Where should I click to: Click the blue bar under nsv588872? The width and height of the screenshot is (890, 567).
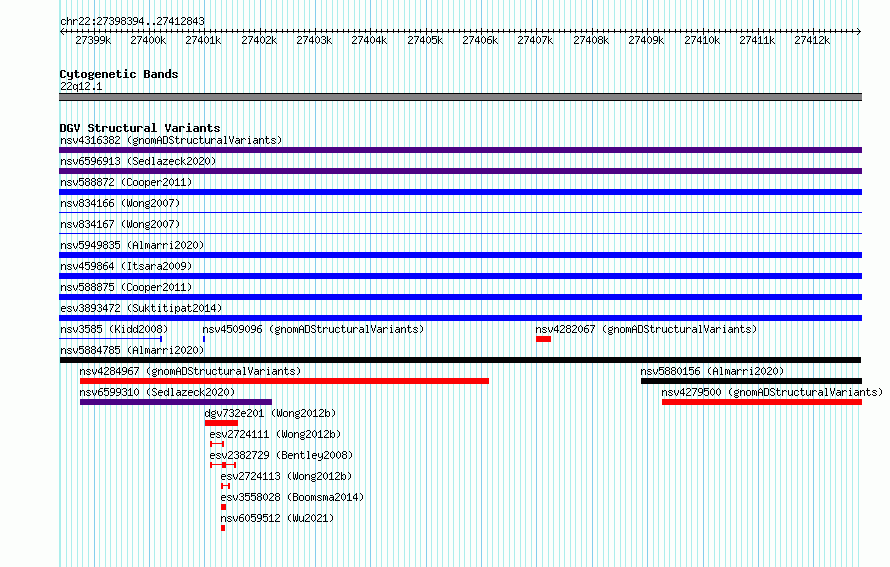tap(460, 192)
